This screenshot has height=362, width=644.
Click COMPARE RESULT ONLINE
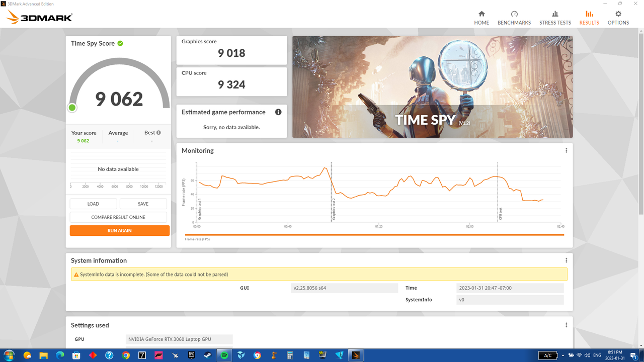[x=118, y=217]
